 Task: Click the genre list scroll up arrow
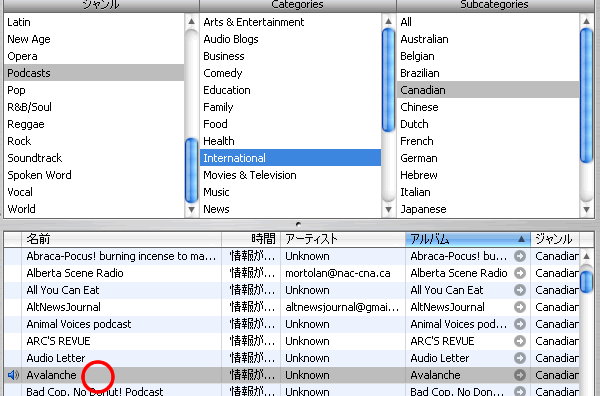[191, 21]
